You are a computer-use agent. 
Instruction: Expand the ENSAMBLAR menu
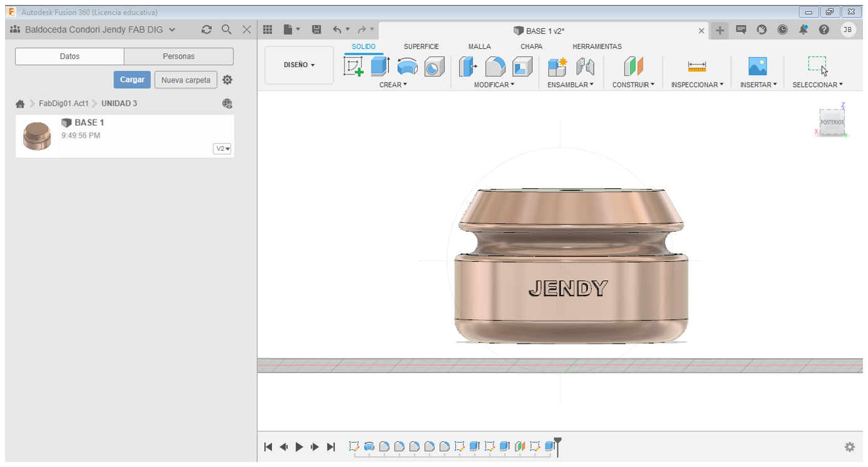tap(571, 85)
